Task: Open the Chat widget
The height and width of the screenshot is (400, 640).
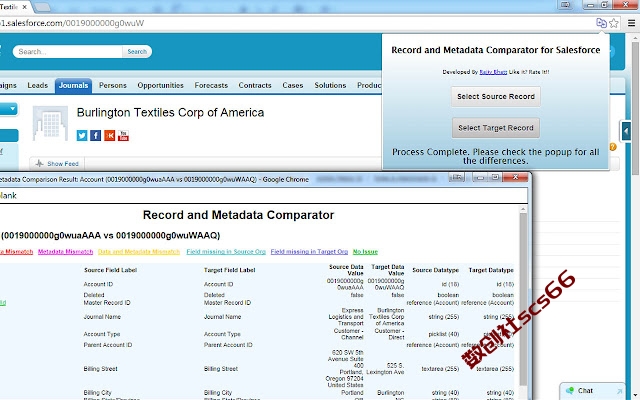Action: point(585,391)
